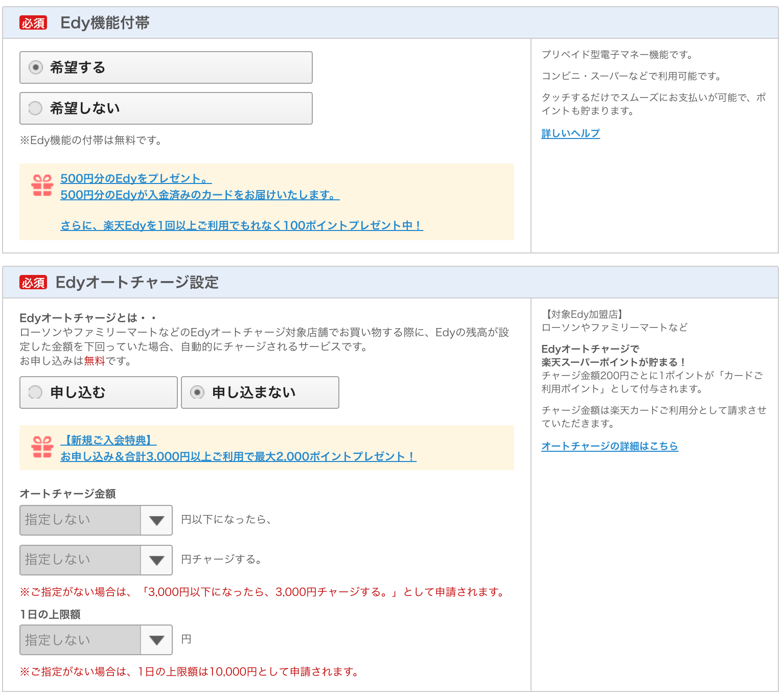Choose 申し込む for Edy auto charge
The image size is (784, 693).
[98, 392]
